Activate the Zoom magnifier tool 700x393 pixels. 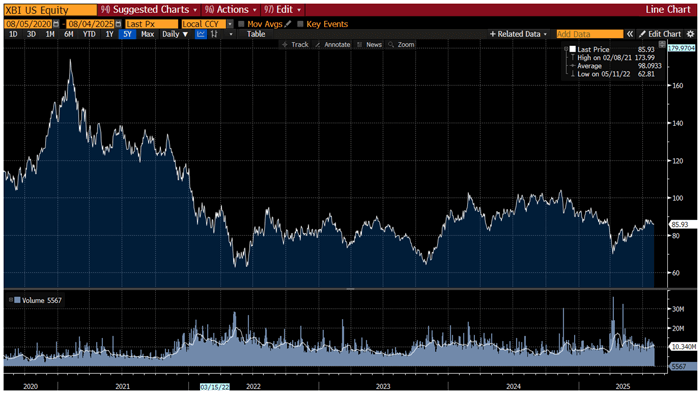coord(401,45)
